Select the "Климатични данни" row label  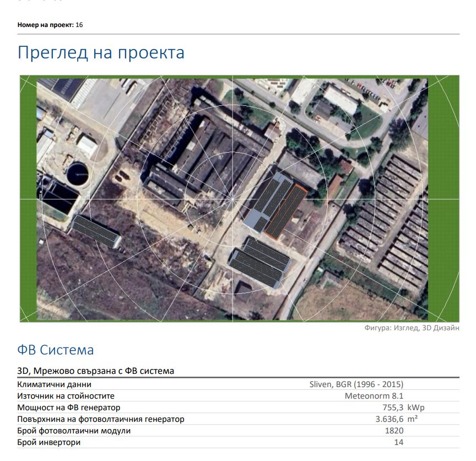(x=54, y=384)
